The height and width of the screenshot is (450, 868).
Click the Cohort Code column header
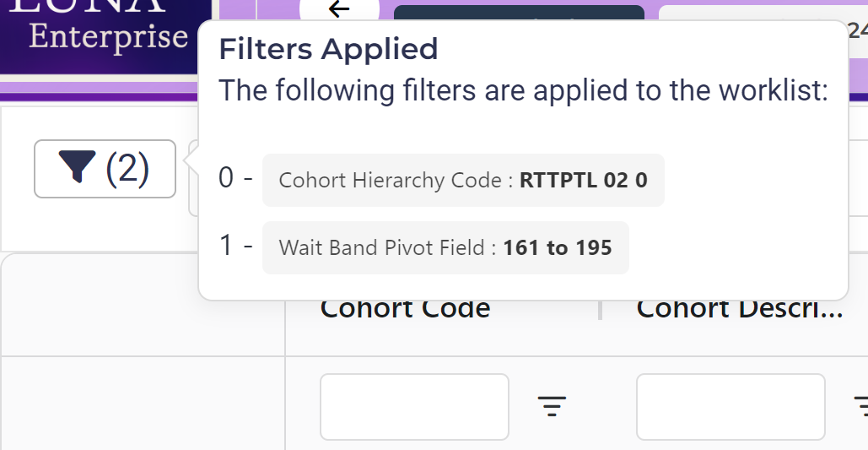(405, 309)
